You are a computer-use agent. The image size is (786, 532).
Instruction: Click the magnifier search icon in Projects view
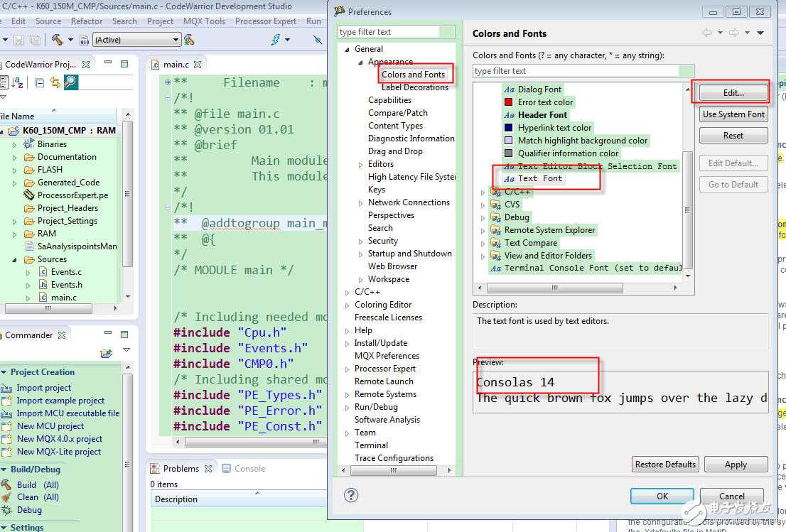click(70, 82)
